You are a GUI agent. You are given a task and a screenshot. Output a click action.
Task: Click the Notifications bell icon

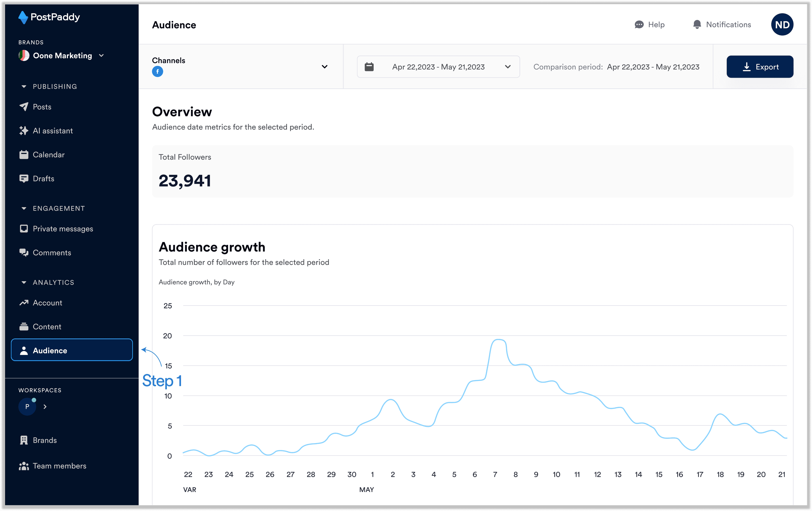pyautogui.click(x=697, y=25)
